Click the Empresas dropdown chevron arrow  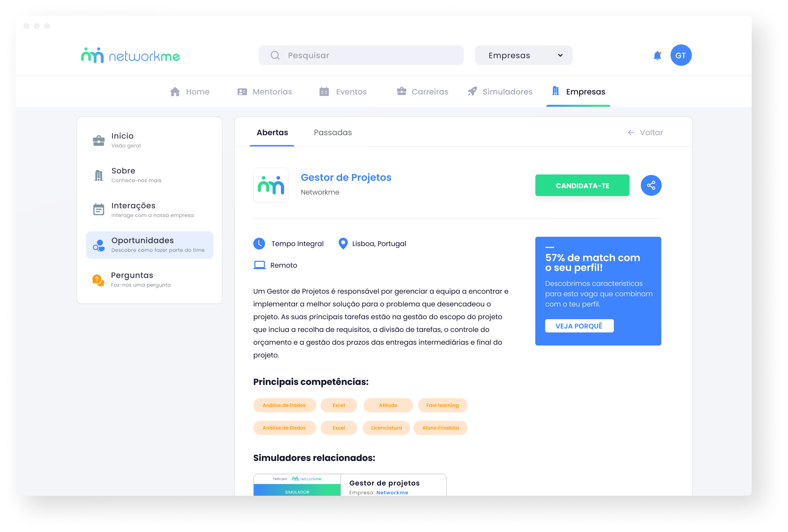560,55
